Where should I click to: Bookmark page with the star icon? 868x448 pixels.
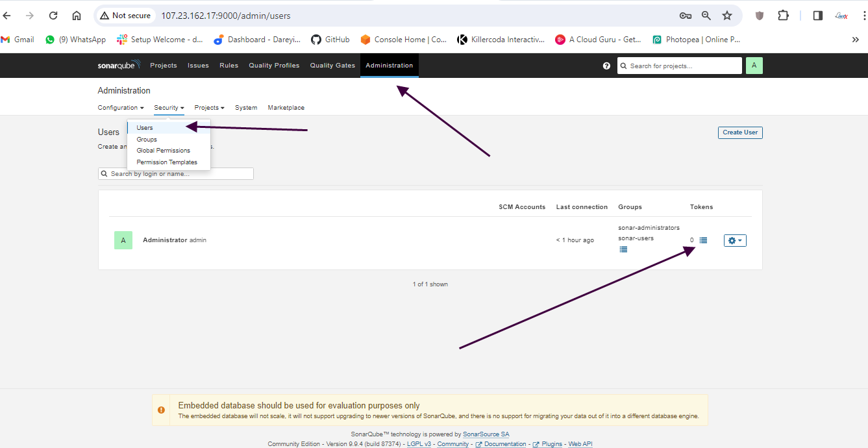(x=727, y=16)
